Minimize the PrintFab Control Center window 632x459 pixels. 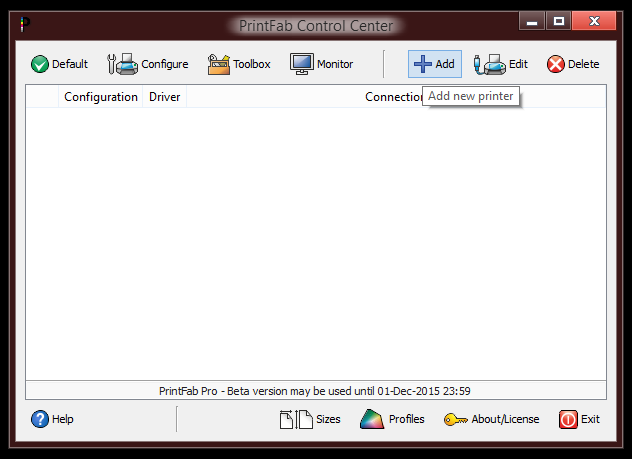coord(532,21)
